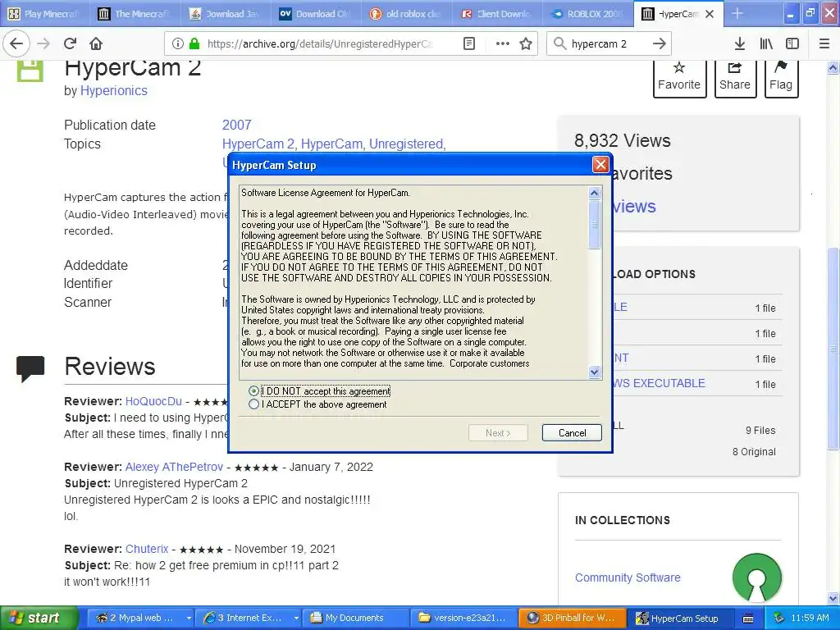Open My Documents from the taskbar
840x630 pixels.
[356, 618]
